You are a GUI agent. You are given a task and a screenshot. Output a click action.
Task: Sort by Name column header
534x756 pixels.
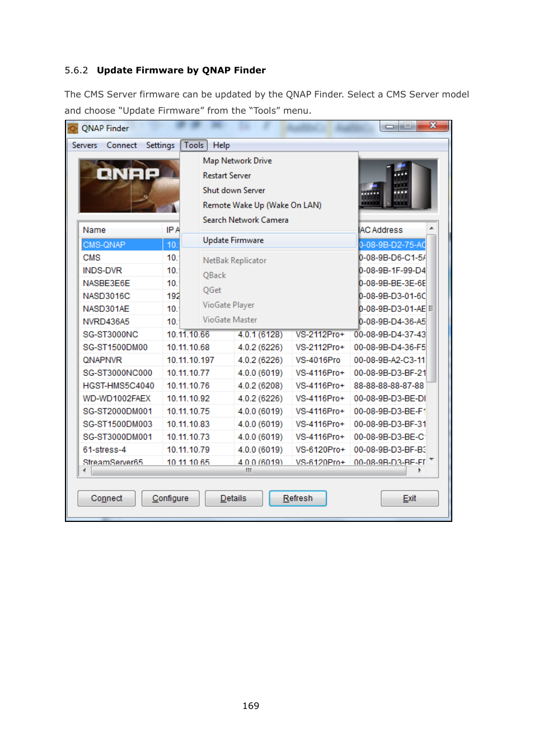click(121, 230)
